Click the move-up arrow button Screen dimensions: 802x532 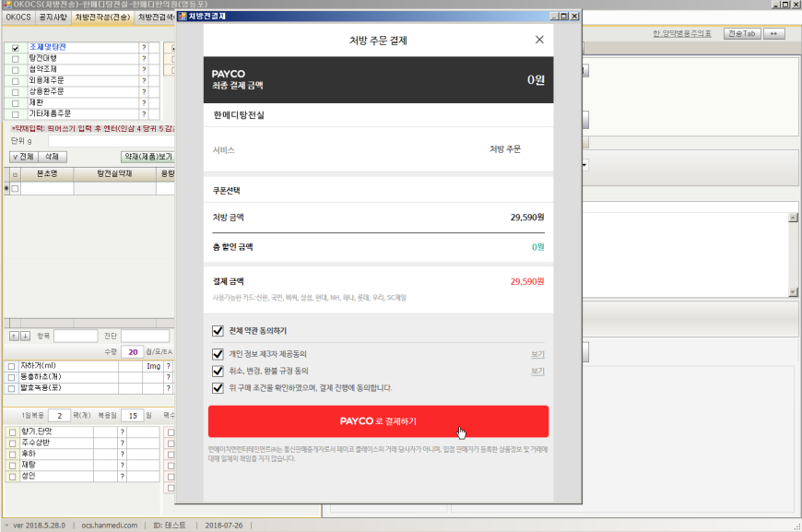pos(15,337)
